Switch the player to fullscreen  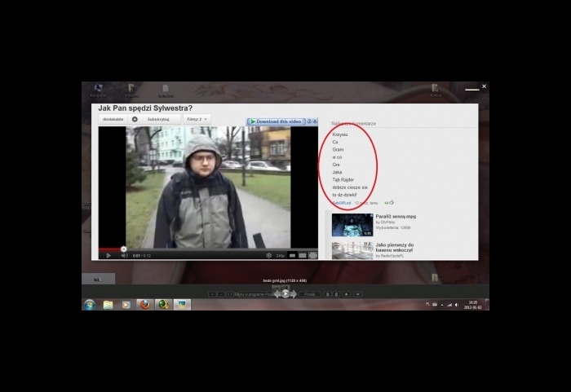(312, 255)
